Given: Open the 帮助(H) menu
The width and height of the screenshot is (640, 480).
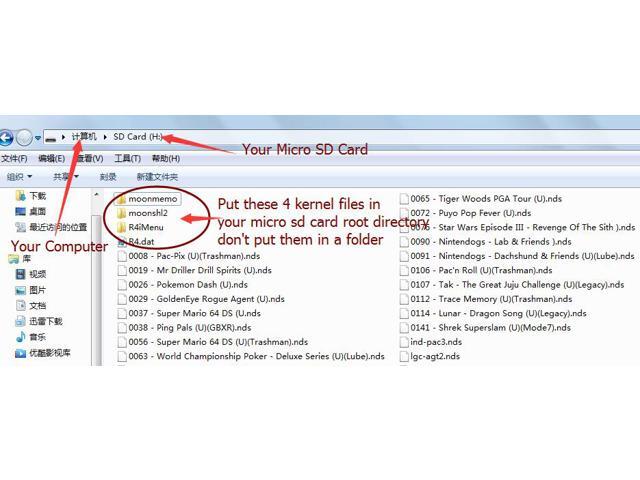Looking at the screenshot, I should 166,158.
